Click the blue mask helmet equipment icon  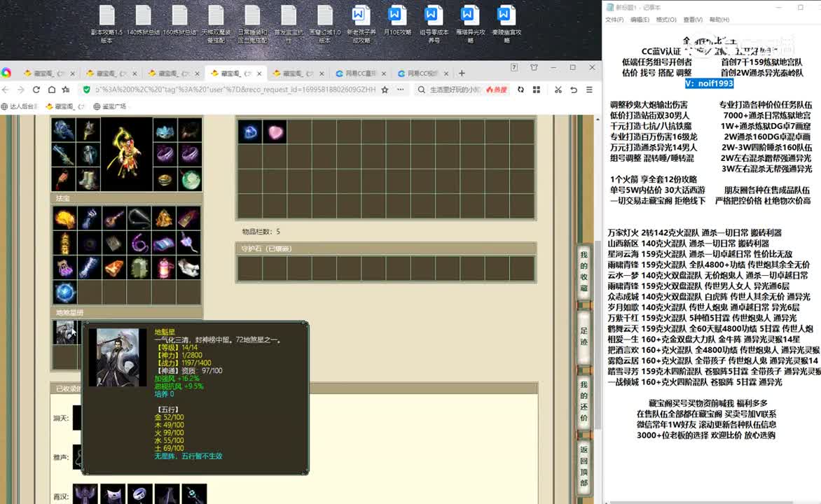pos(165,130)
